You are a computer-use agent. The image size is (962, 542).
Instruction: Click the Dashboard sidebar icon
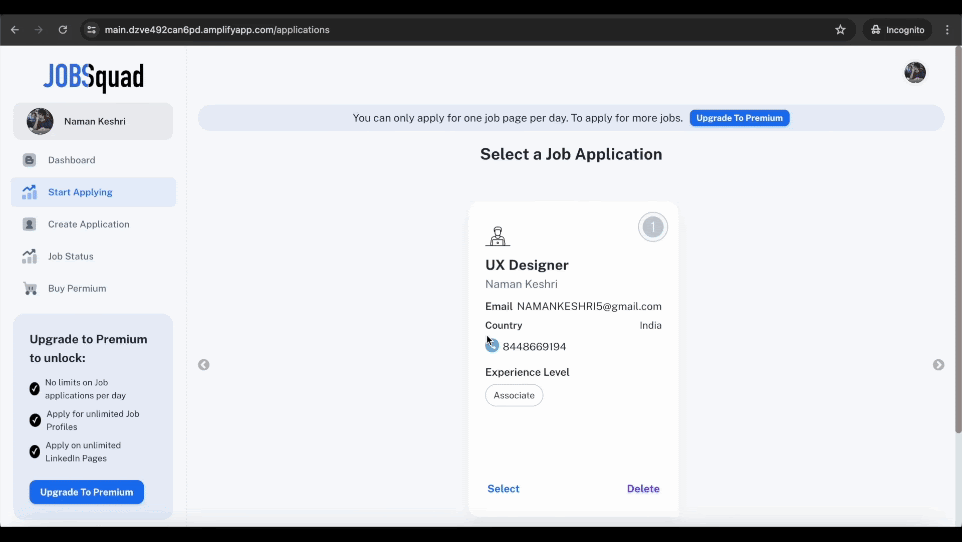pos(29,160)
